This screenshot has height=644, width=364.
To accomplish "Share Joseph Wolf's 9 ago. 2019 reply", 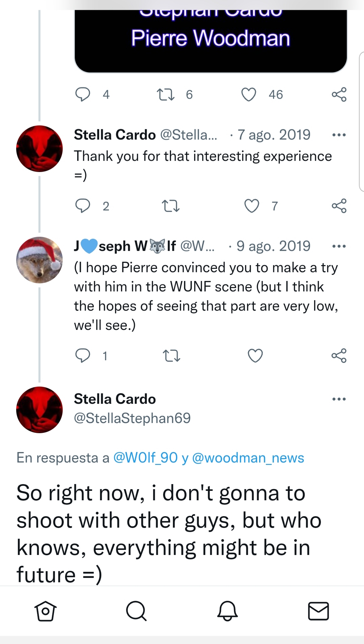I will coord(339,356).
